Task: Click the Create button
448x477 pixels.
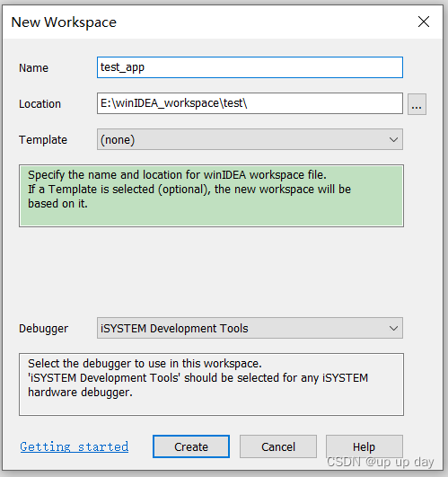Action: (x=191, y=446)
